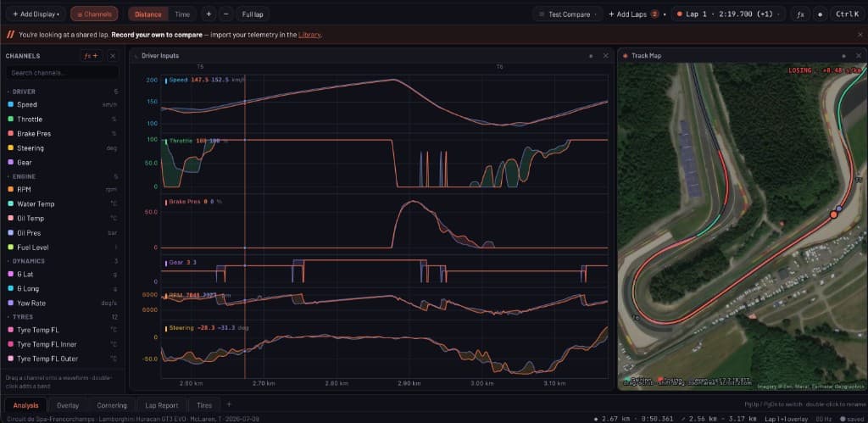Open the fx math channels button in top bar
The width and height of the screenshot is (868, 423).
(x=800, y=14)
